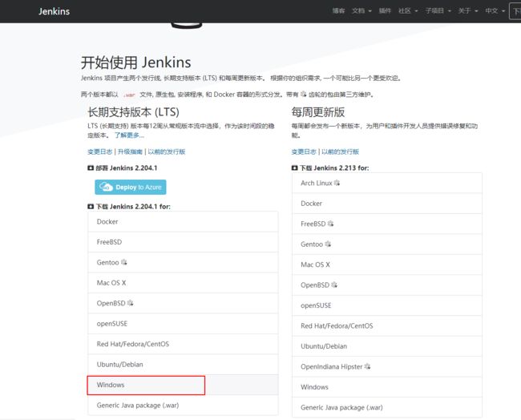The height and width of the screenshot is (420, 521).
Task: Open the LTS 以前的发行版 link
Action: tap(167, 151)
